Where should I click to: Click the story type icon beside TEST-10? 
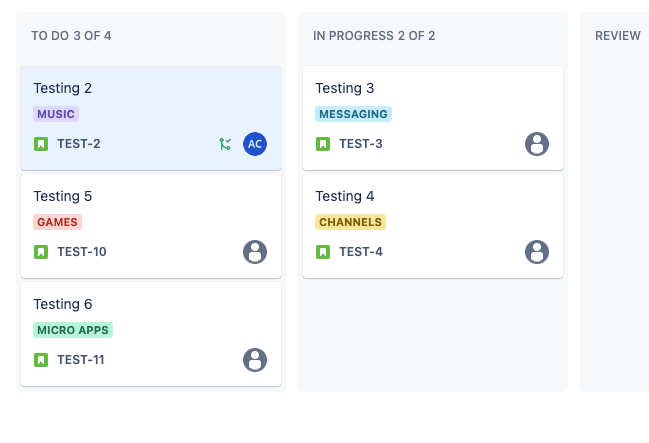click(x=41, y=252)
